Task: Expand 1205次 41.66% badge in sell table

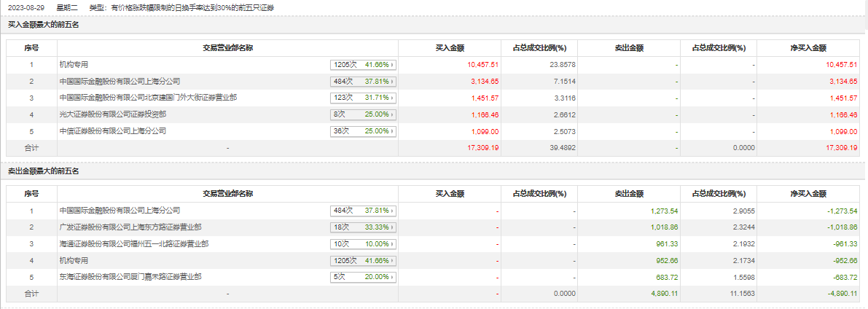Action: point(363,260)
